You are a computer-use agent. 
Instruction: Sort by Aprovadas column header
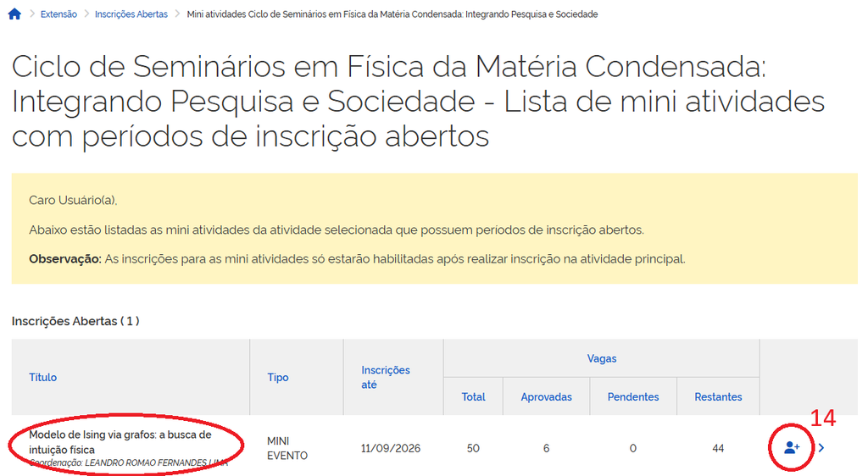click(547, 396)
